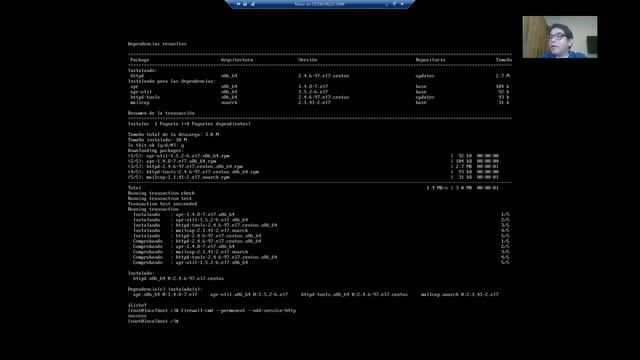Click the last empty root@localhost prompt

coord(153,321)
